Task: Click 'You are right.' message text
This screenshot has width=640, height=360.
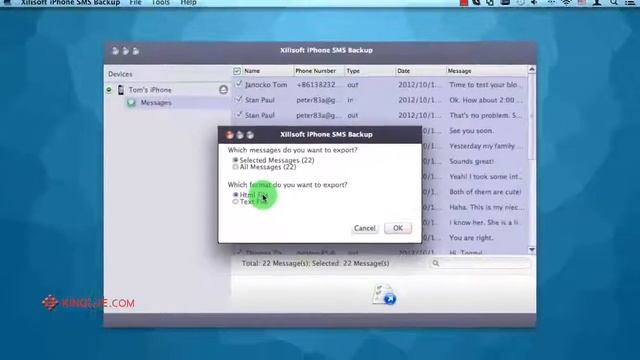Action: pos(471,238)
